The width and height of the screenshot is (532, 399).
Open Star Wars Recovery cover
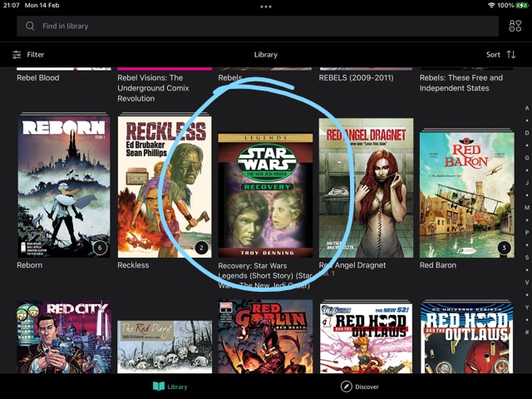(265, 195)
